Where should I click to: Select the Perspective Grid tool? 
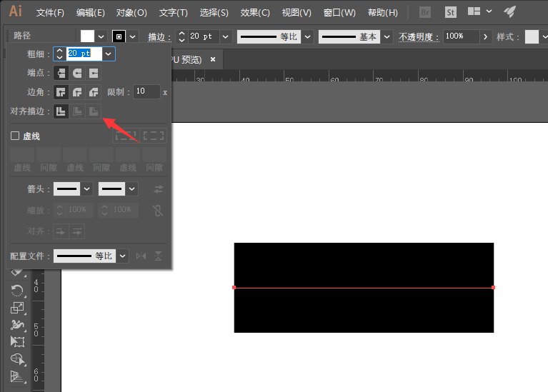[x=17, y=376]
